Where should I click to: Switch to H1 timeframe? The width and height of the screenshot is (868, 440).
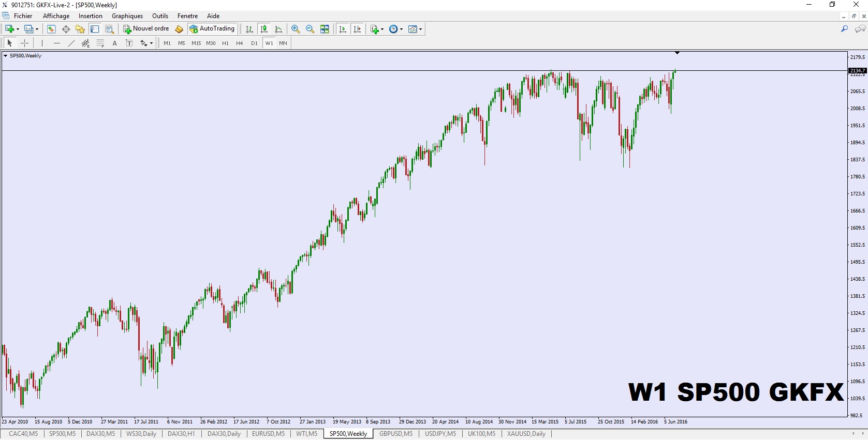pyautogui.click(x=225, y=43)
